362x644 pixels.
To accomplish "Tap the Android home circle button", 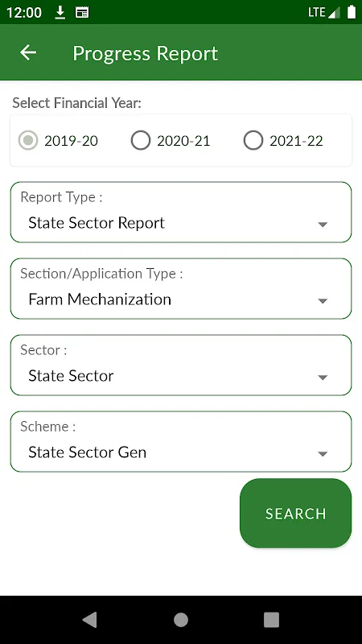I will [181, 620].
